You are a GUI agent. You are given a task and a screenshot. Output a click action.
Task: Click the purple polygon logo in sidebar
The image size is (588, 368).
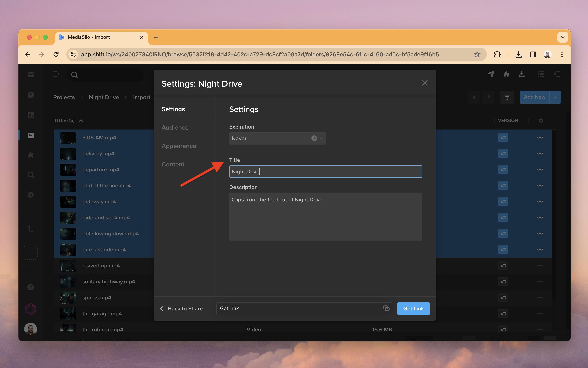click(31, 309)
